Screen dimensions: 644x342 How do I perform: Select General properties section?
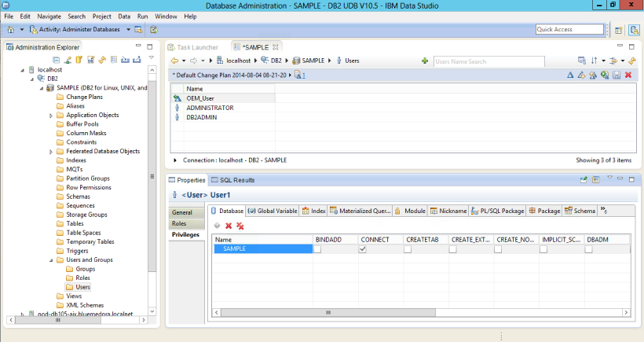point(186,212)
